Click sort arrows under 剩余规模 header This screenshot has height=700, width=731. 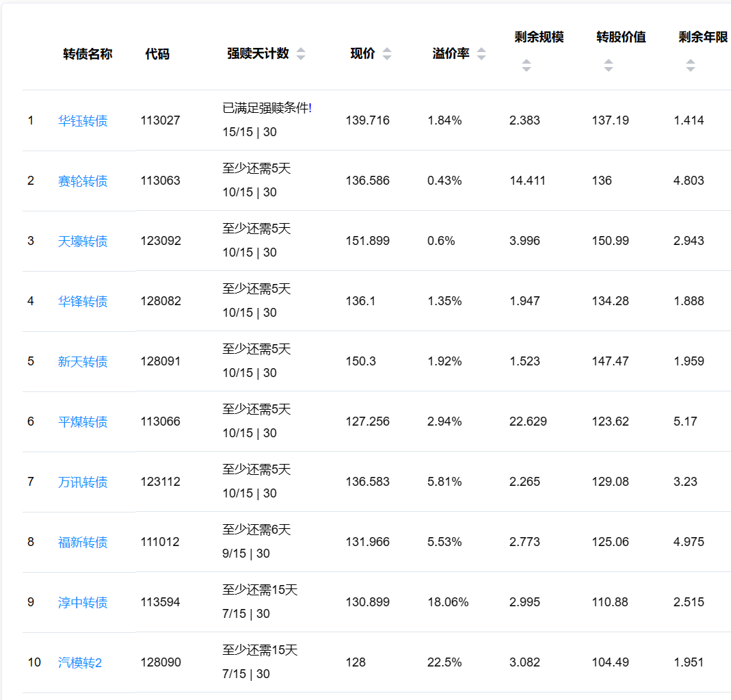tap(526, 66)
